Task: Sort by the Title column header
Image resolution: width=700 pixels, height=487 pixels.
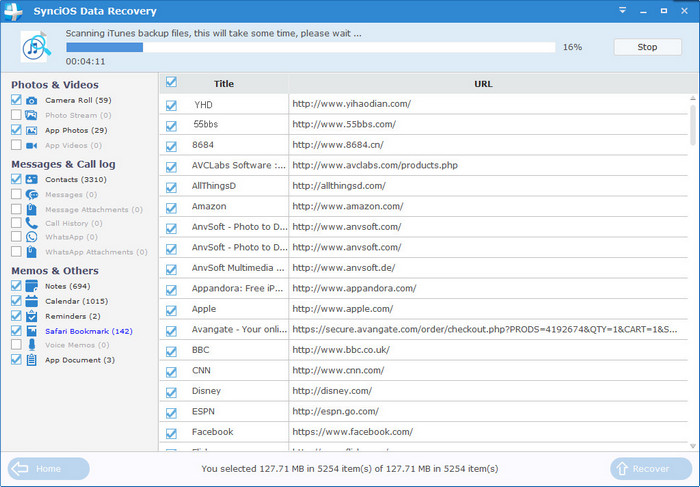Action: pos(224,84)
